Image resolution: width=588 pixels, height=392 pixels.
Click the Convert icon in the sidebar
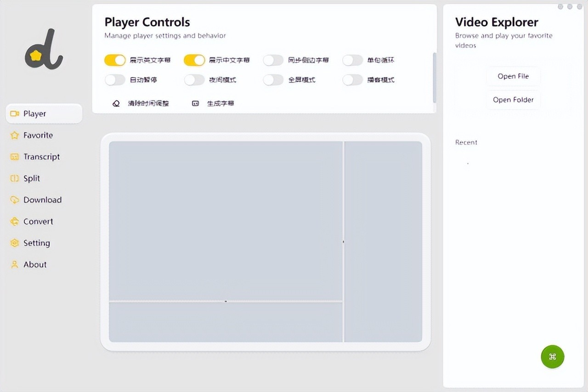pos(15,221)
